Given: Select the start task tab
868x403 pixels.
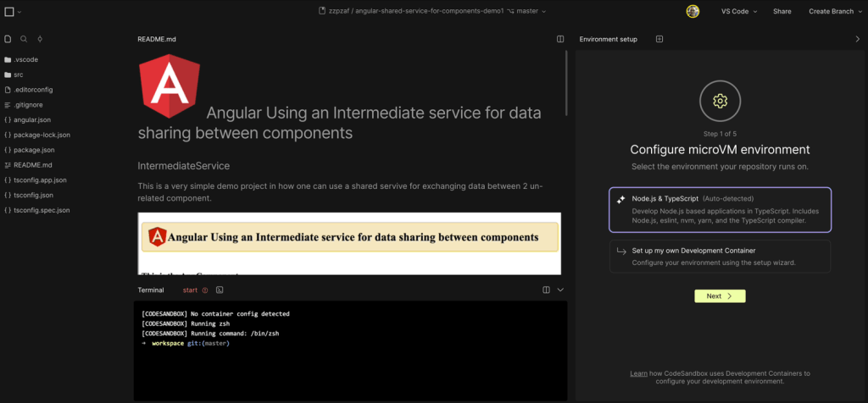Looking at the screenshot, I should pos(191,290).
